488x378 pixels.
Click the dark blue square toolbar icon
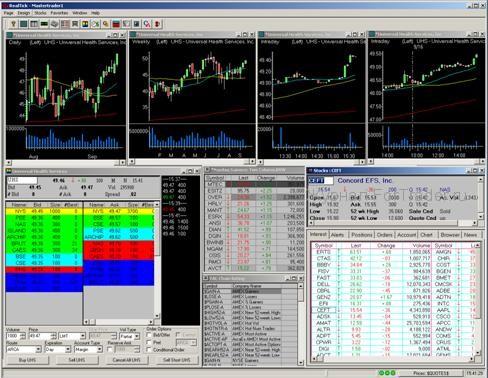[x=136, y=24]
